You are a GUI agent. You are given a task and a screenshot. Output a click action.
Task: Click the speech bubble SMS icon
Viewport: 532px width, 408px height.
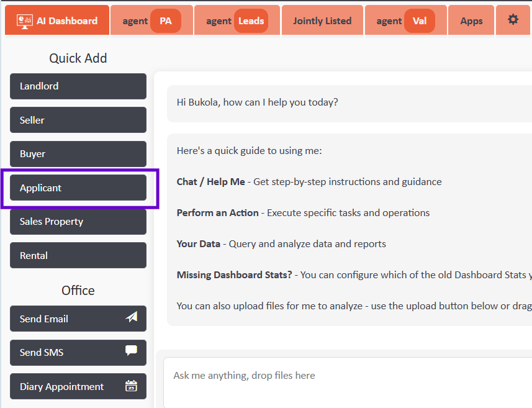[x=132, y=351]
